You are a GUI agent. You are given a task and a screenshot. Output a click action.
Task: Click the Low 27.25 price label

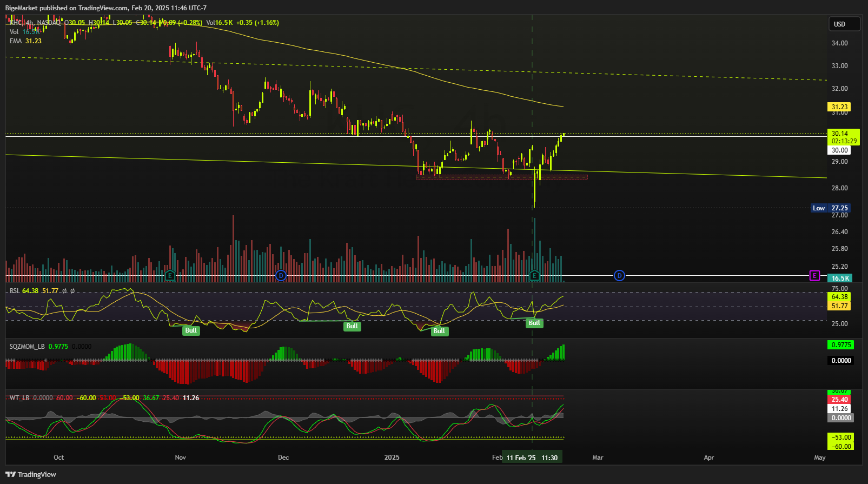[x=831, y=208]
